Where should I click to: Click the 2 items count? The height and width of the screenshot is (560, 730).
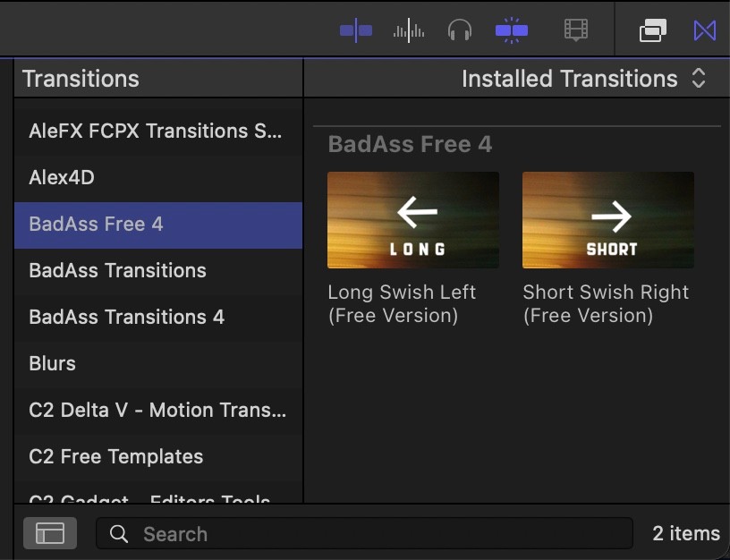(686, 533)
